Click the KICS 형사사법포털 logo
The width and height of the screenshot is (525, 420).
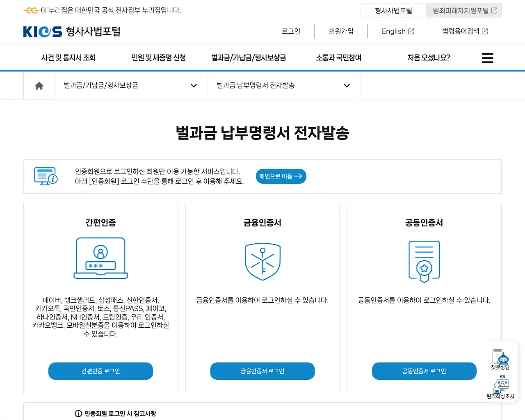point(72,32)
